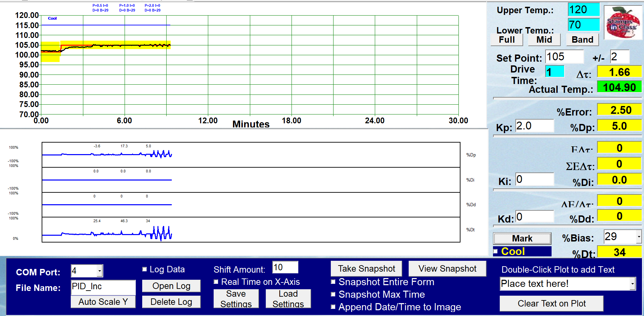The height and width of the screenshot is (316, 644).
Task: Click the Shift Amount field
Action: coord(285,267)
